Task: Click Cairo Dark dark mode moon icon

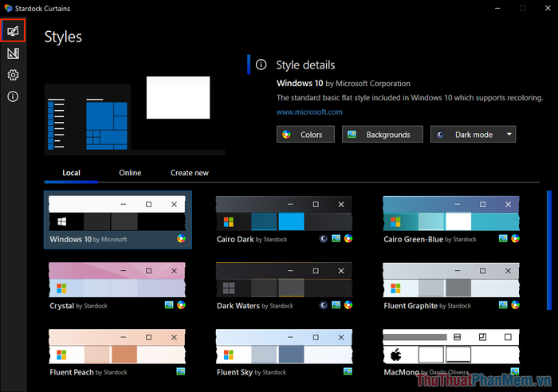Action: [323, 239]
